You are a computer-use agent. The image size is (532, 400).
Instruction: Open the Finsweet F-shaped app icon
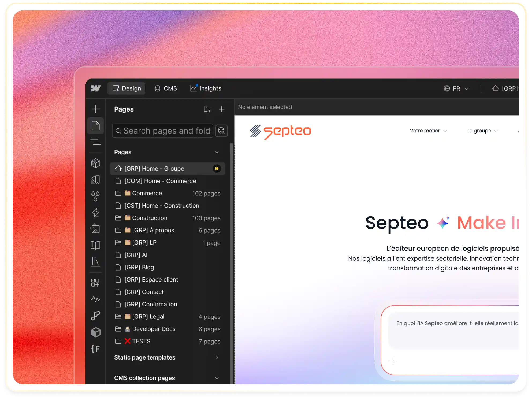pyautogui.click(x=96, y=316)
